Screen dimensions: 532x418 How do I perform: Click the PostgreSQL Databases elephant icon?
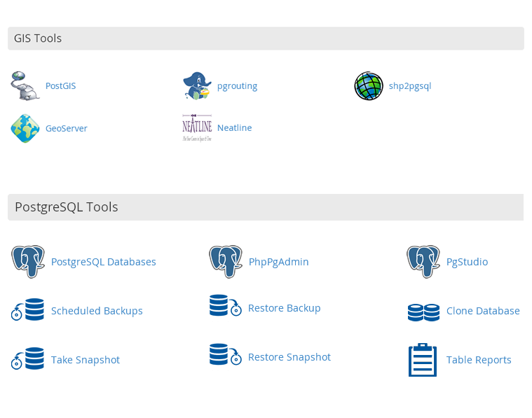tap(28, 262)
